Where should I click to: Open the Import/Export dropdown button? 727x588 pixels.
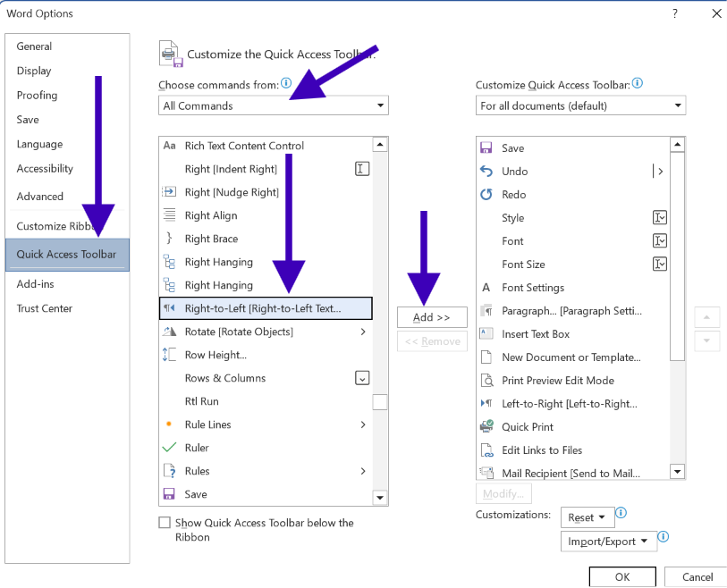(609, 542)
